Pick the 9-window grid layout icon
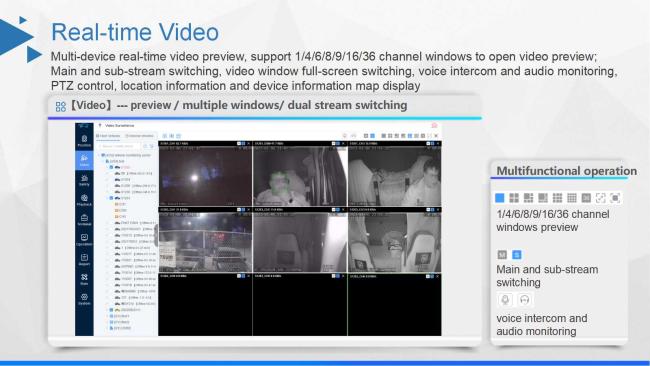Image resolution: width=650 pixels, height=366 pixels. pyautogui.click(x=557, y=198)
